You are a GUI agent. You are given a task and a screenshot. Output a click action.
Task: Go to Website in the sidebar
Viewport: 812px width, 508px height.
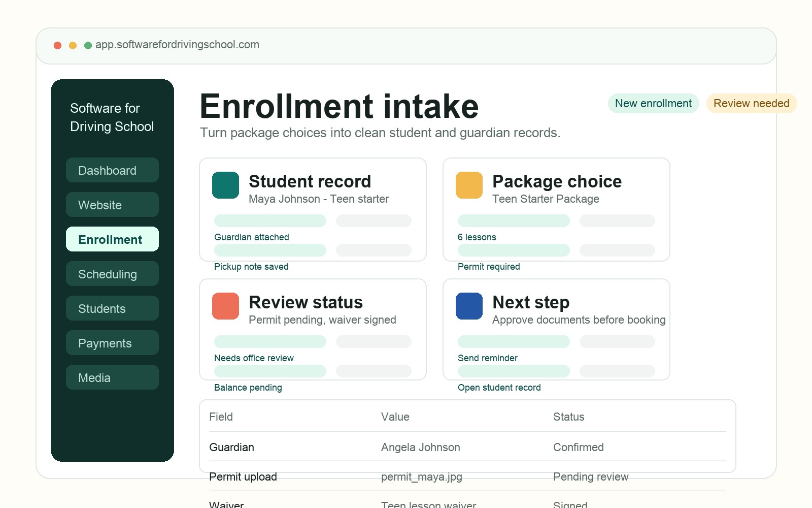(x=112, y=205)
